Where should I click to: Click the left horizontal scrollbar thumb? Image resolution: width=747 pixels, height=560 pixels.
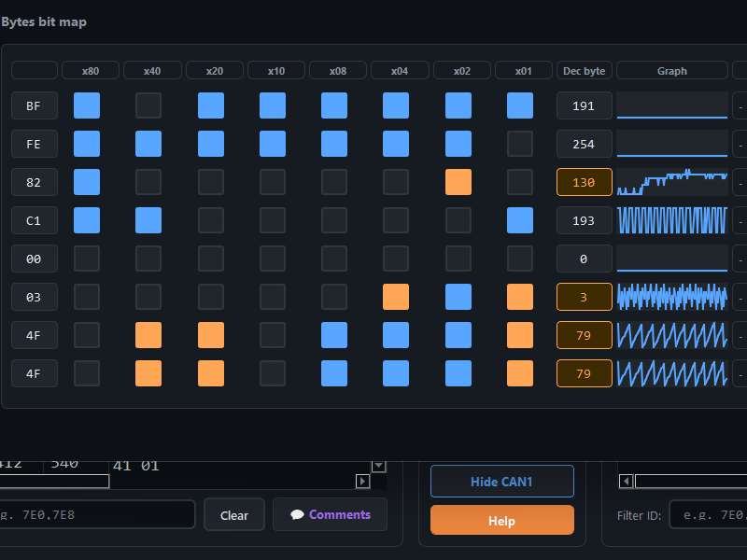point(54,482)
